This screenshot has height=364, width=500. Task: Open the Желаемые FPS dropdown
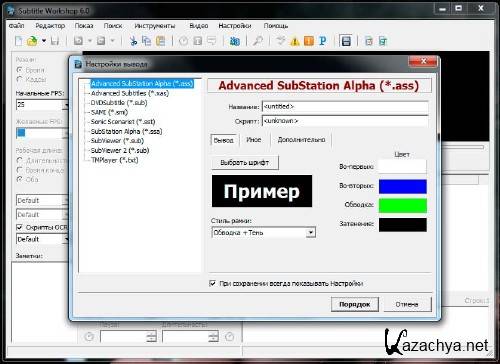(x=66, y=133)
